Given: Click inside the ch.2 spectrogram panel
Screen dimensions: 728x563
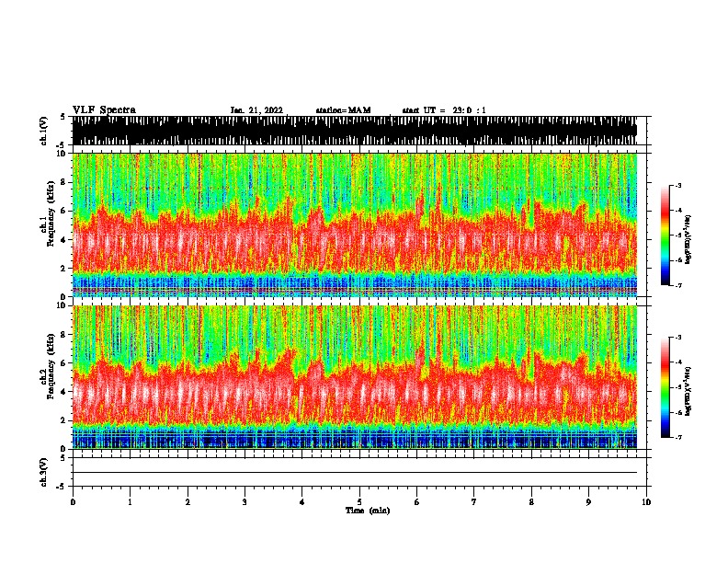Looking at the screenshot, I should point(355,377).
